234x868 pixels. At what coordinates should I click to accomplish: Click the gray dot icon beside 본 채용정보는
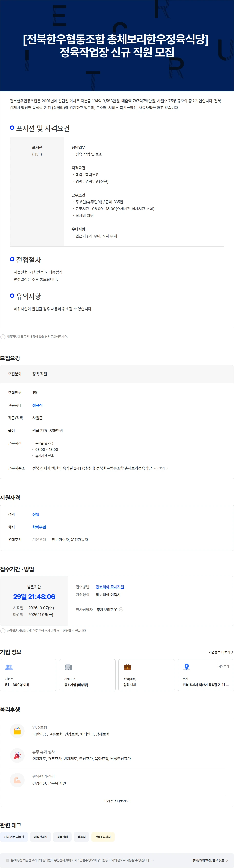(x=7, y=860)
